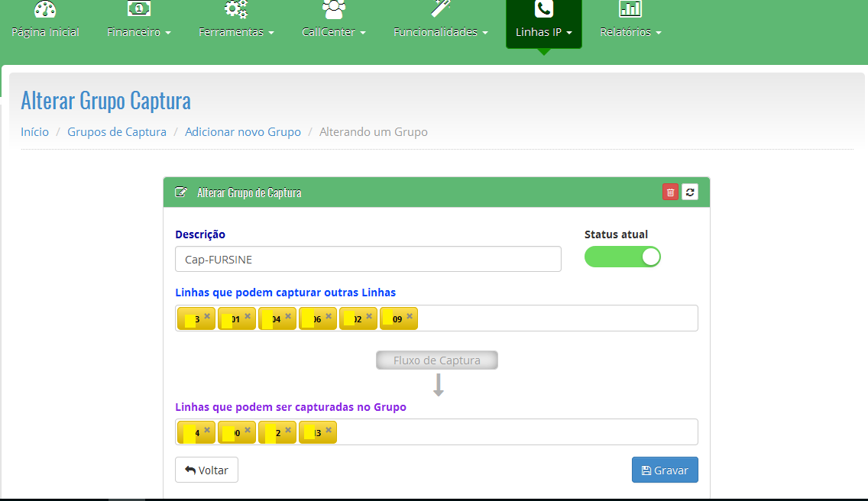
Task: Open the Funcionalidades dropdown menu
Action: pyautogui.click(x=440, y=32)
